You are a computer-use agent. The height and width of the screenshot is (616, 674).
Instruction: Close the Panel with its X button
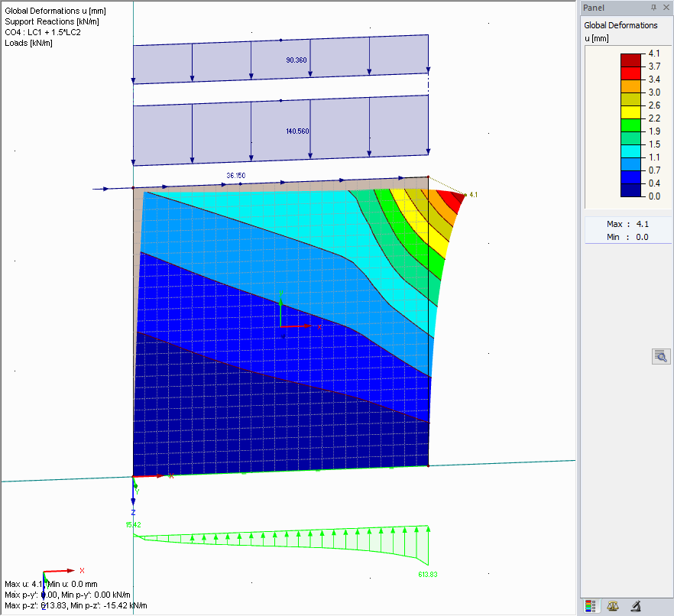[667, 7]
